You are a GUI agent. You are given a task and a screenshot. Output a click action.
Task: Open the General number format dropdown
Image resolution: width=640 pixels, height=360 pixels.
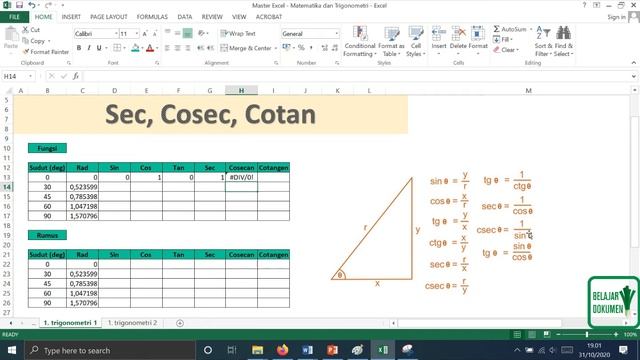pos(336,33)
